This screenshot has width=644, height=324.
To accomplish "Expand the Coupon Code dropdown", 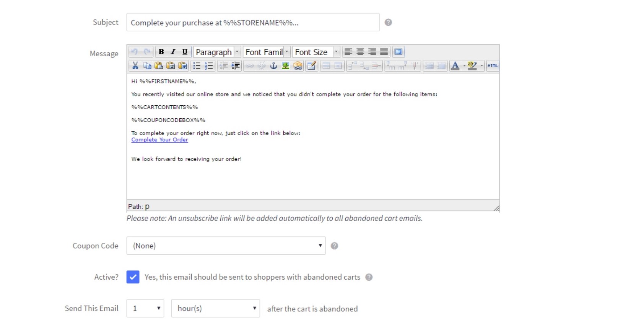I will (x=226, y=245).
